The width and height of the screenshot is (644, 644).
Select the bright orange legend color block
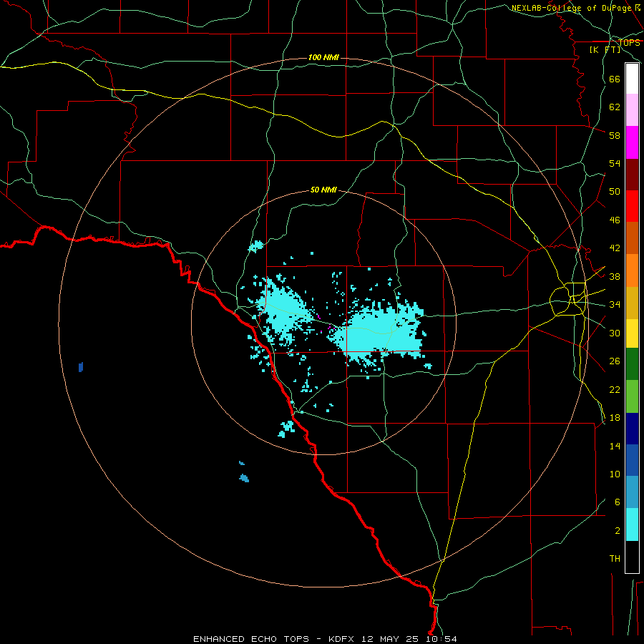pos(632,270)
